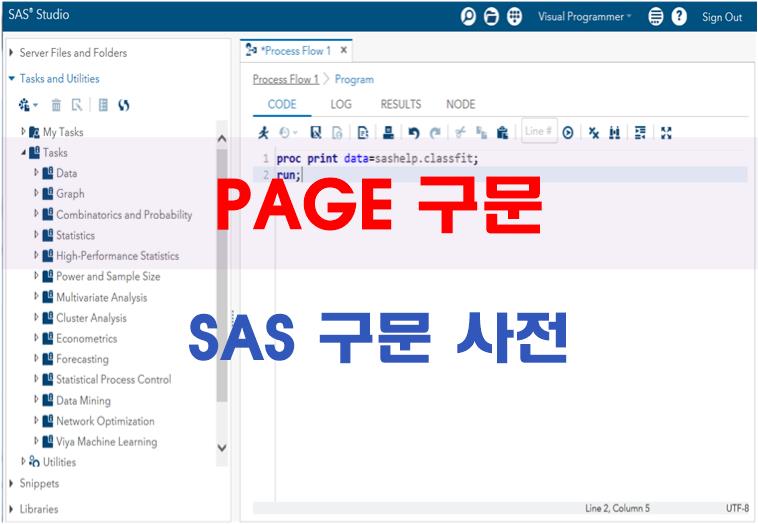Expand the My Tasks folder

click(23, 131)
